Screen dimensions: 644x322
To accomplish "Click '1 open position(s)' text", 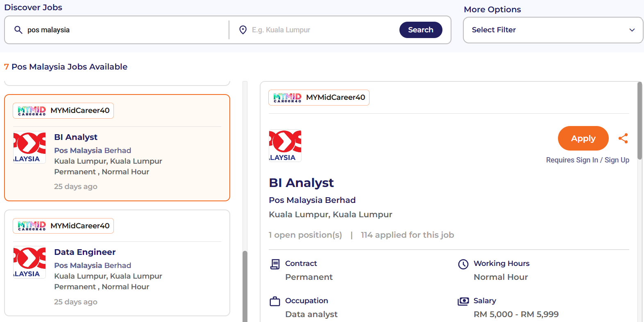I will pyautogui.click(x=305, y=235).
